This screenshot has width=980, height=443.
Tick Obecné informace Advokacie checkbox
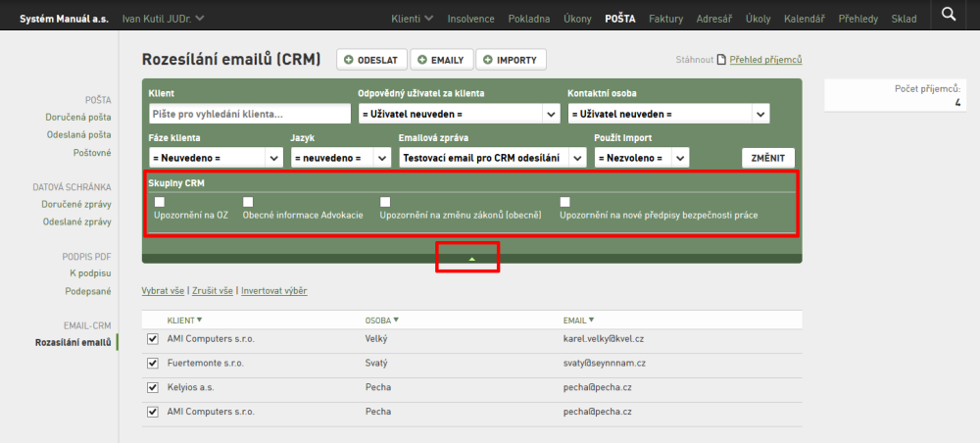(x=248, y=202)
